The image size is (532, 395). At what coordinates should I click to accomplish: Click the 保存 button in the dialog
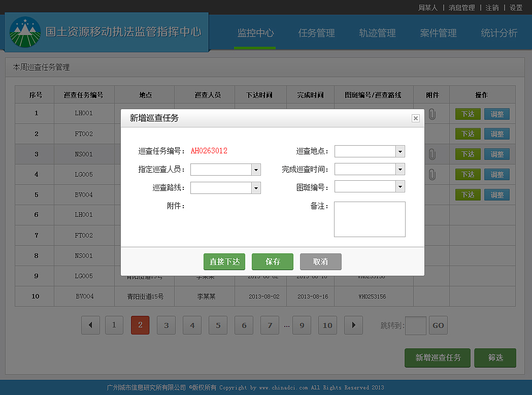click(x=273, y=261)
